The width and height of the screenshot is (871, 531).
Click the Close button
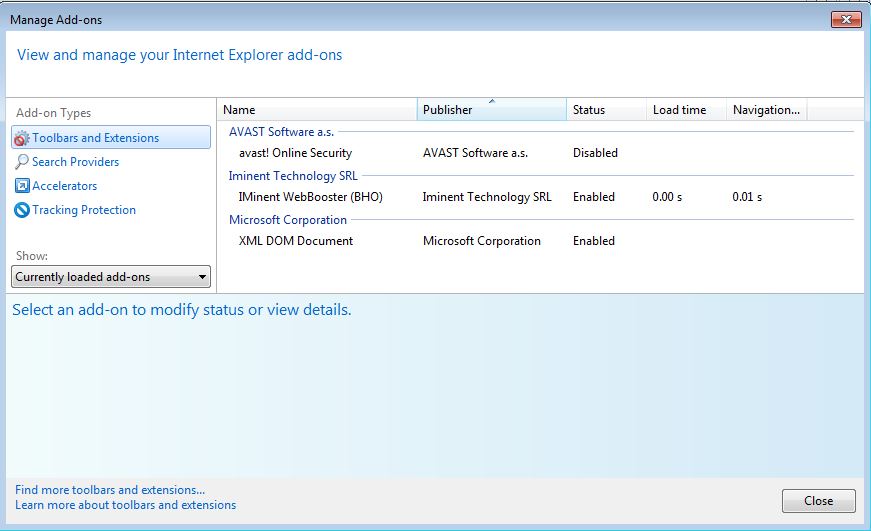tap(818, 501)
